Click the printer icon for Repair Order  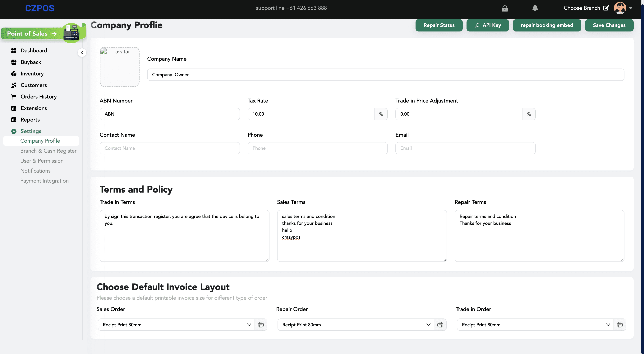440,325
